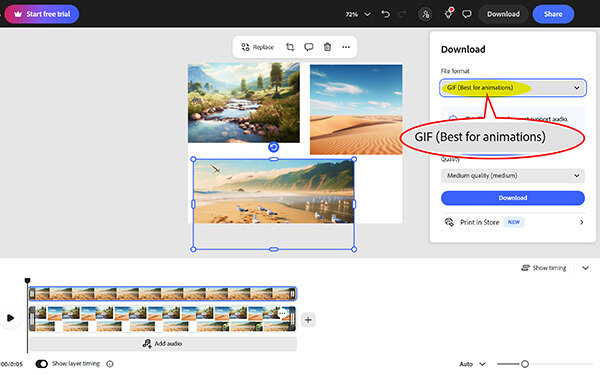Click the Print in Store printer icon
Screen dimensions: 600x375
point(449,222)
